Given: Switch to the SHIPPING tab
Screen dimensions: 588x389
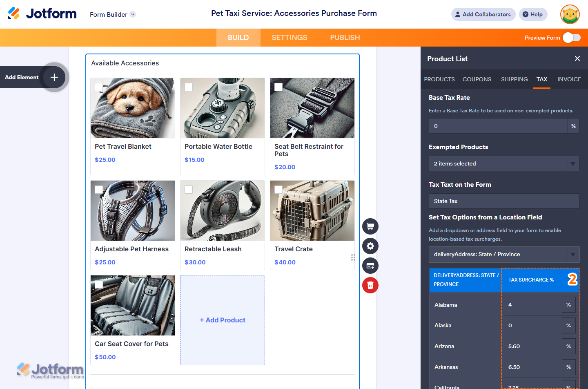Looking at the screenshot, I should pos(514,79).
